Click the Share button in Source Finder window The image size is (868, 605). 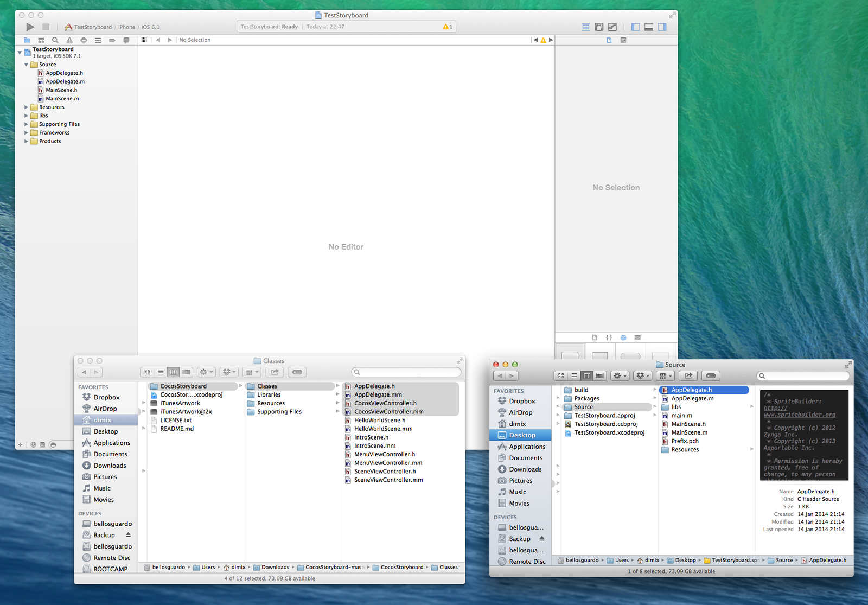[688, 375]
